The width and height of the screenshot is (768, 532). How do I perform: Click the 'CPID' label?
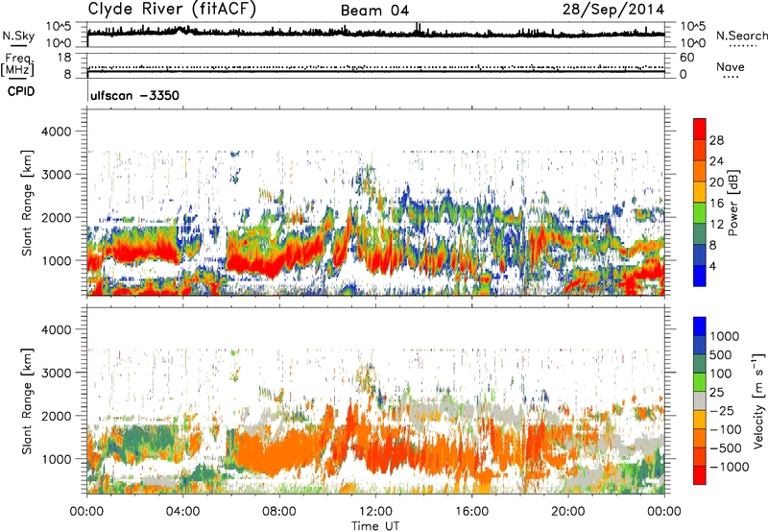tap(21, 91)
